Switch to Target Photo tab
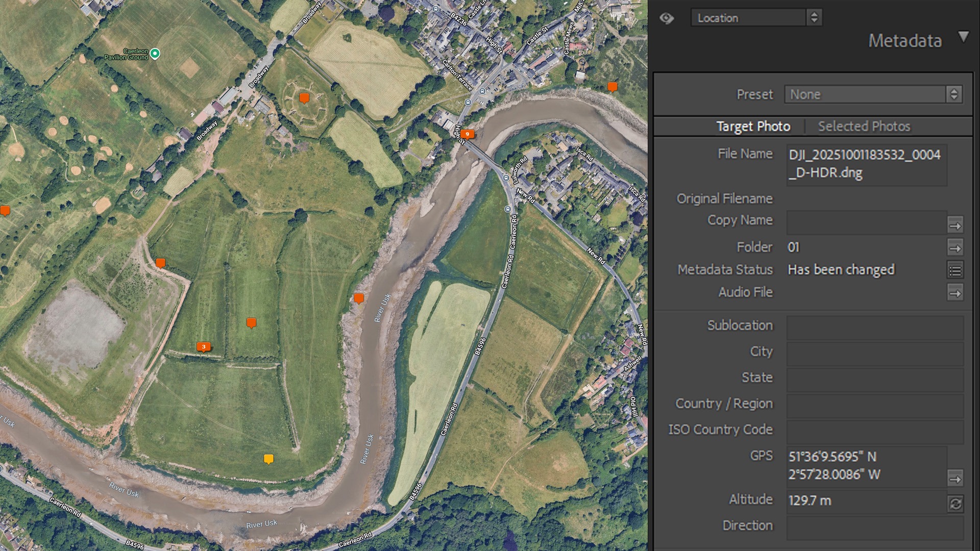 tap(753, 127)
